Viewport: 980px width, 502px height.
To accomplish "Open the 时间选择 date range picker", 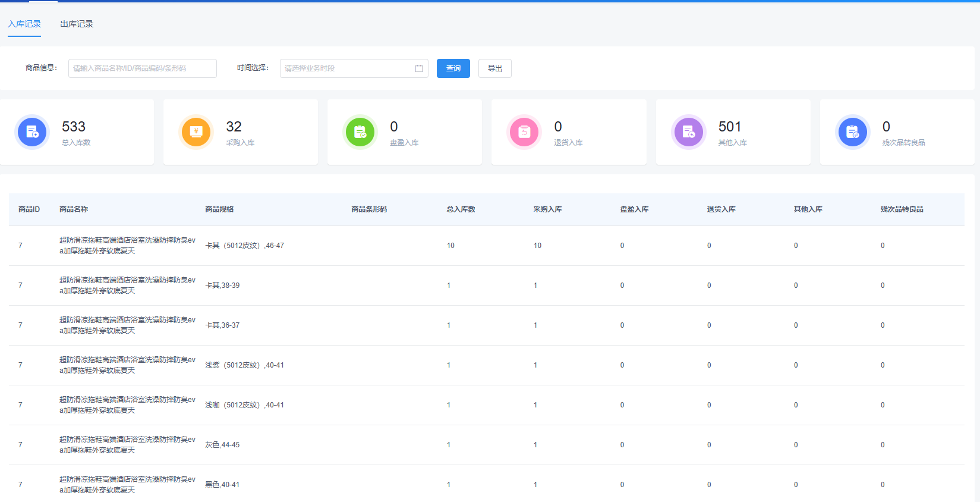I will tap(348, 68).
